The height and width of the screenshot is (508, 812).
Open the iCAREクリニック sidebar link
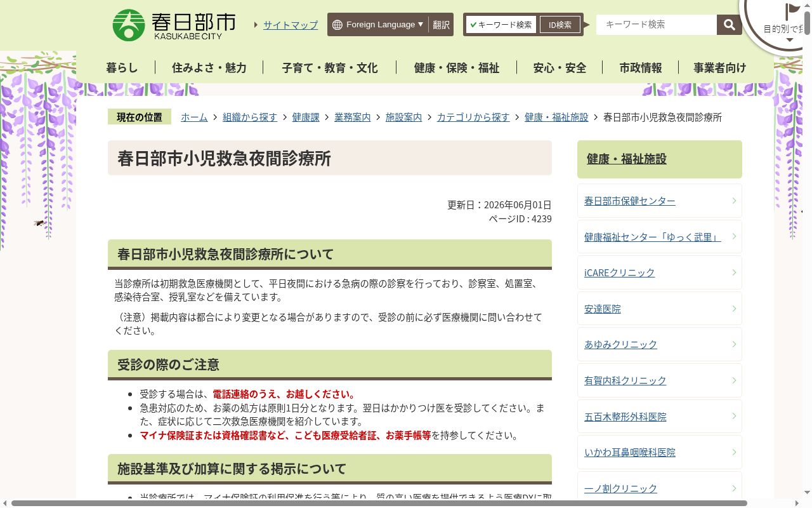click(620, 273)
